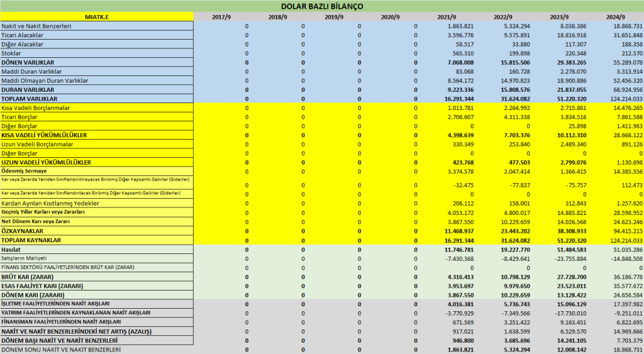The image size is (644, 354).
Task: Select DURAN VARLIKLAR 2023/9 value 21.837.055
Action: tap(572, 90)
